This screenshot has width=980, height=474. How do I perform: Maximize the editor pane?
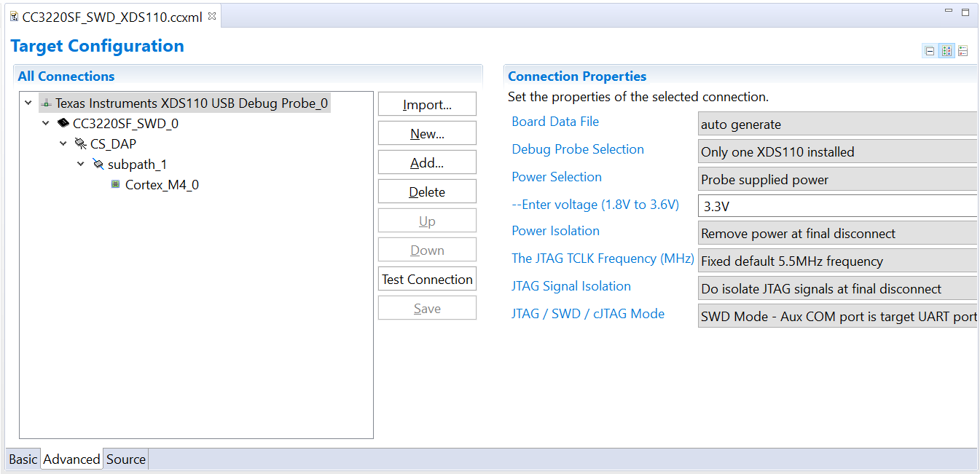point(965,12)
